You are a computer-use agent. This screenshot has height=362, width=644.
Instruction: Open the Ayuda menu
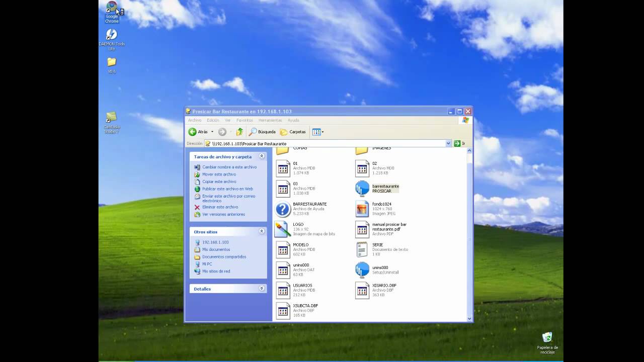[x=293, y=120]
